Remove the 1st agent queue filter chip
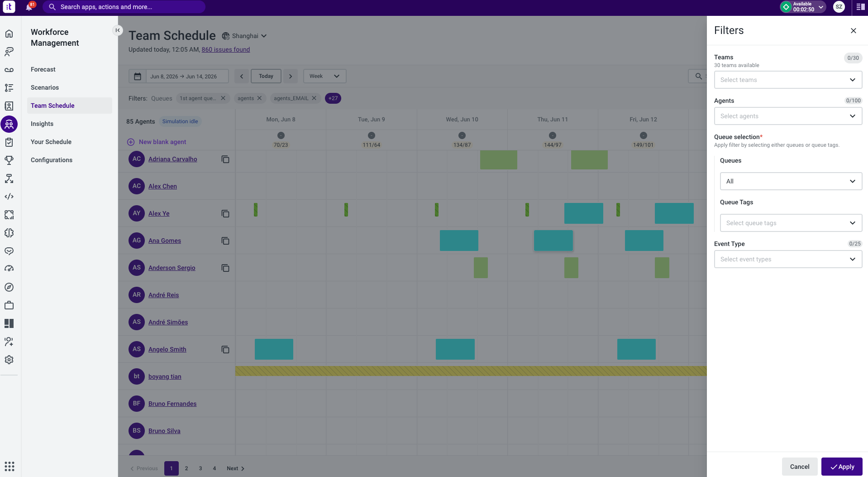 pyautogui.click(x=223, y=98)
